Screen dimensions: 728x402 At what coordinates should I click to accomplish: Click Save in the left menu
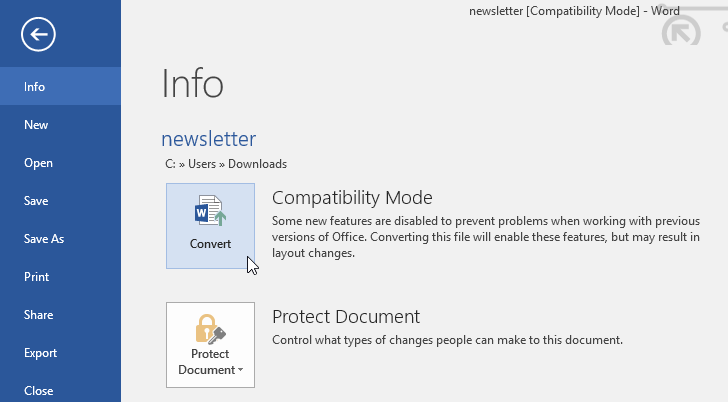(36, 201)
